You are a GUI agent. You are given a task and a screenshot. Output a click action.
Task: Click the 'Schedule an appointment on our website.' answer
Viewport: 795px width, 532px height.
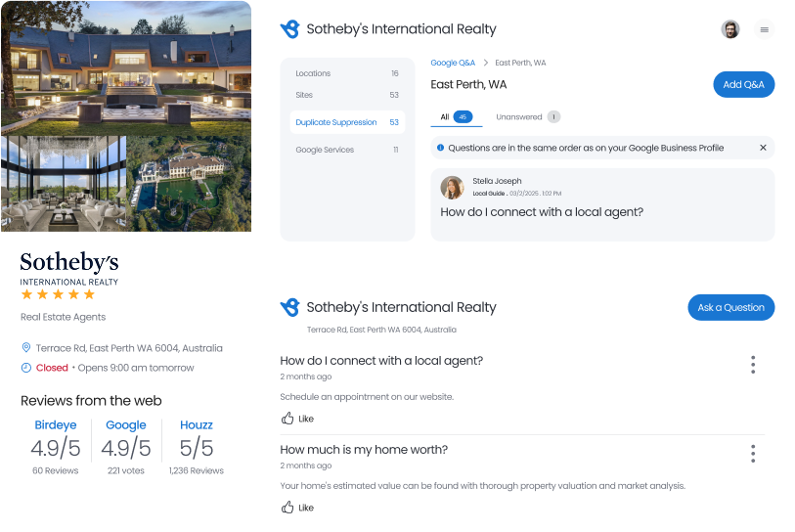[x=367, y=397]
